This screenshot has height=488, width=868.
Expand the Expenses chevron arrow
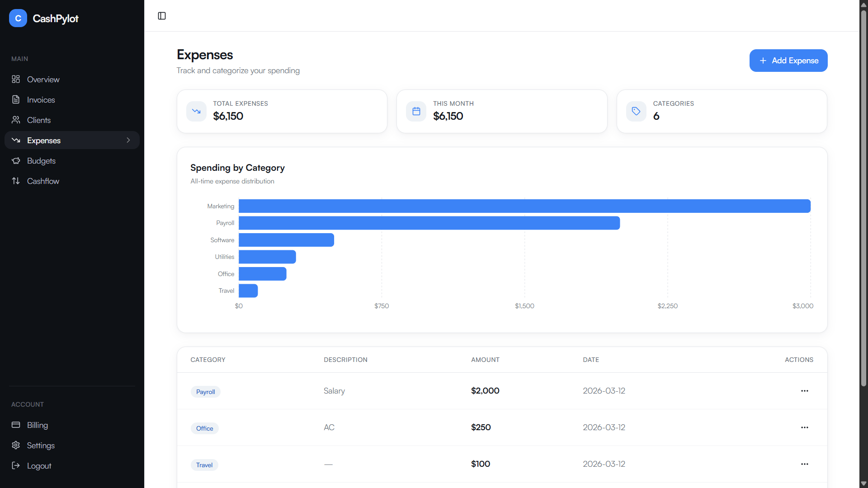(128, 141)
